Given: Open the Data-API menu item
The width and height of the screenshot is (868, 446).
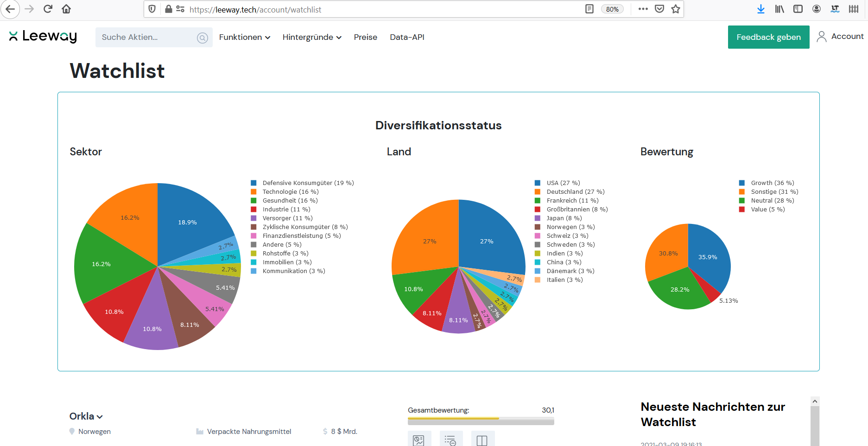Looking at the screenshot, I should (x=407, y=37).
